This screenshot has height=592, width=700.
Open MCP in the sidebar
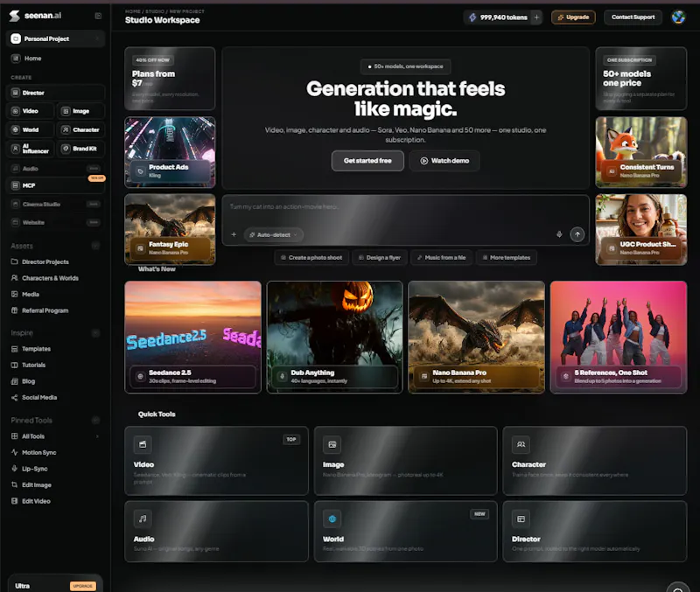click(55, 185)
